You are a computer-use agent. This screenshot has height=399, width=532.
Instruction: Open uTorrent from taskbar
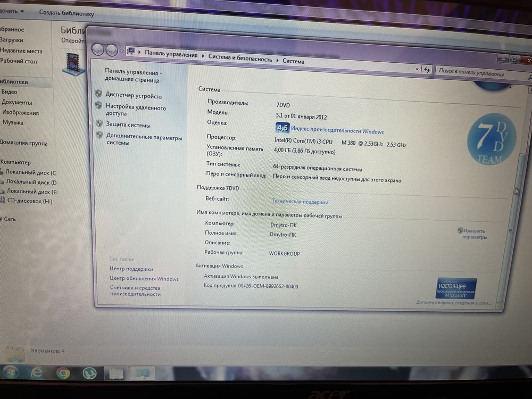coord(90,373)
